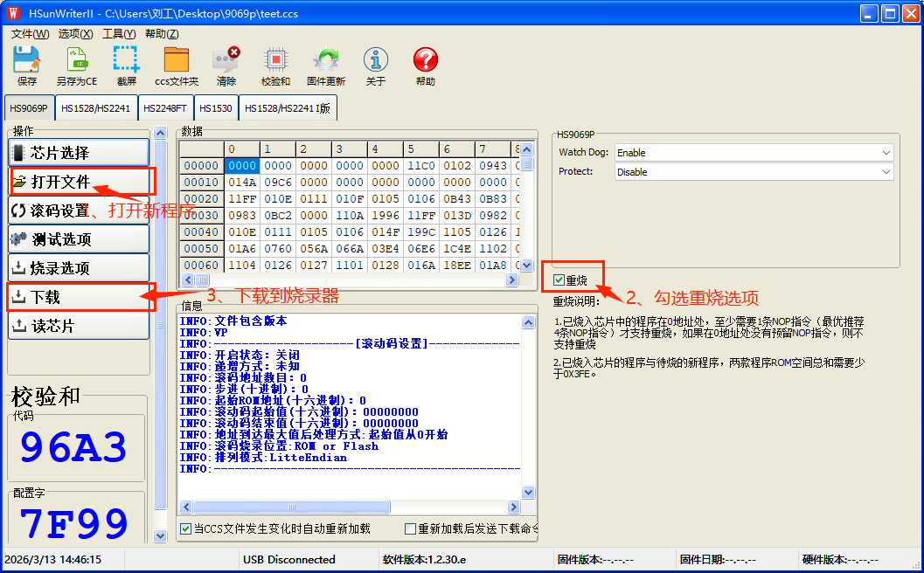The image size is (924, 573).
Task: Click the operations panel scroll-down arrow
Action: coord(160,536)
